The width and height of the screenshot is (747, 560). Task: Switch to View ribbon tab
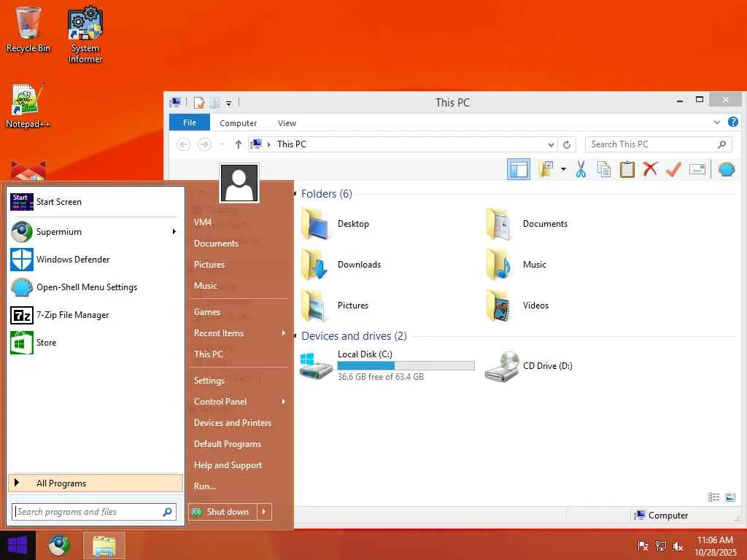287,122
